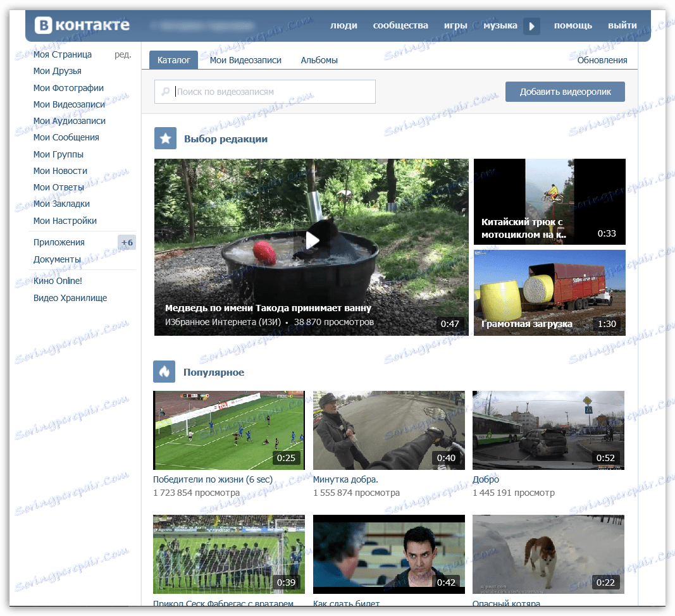Open Видео Хранилище in the sidebar
The image size is (675, 616).
[x=70, y=298]
